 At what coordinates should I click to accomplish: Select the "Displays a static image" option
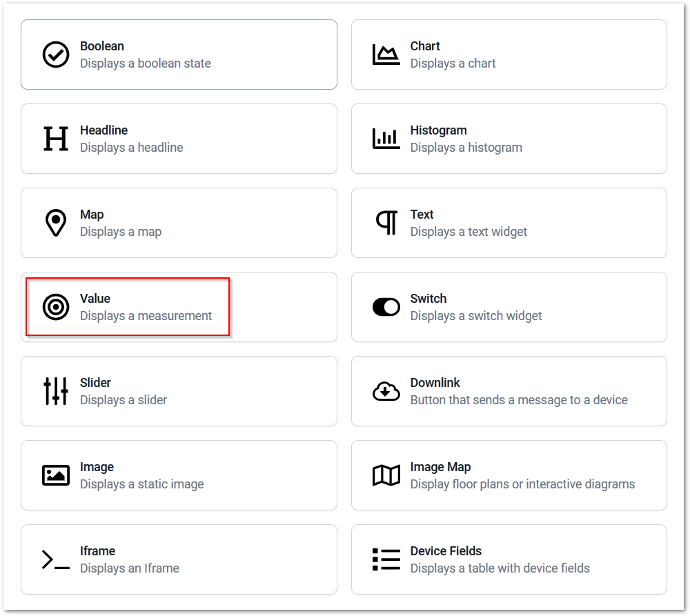click(x=142, y=484)
